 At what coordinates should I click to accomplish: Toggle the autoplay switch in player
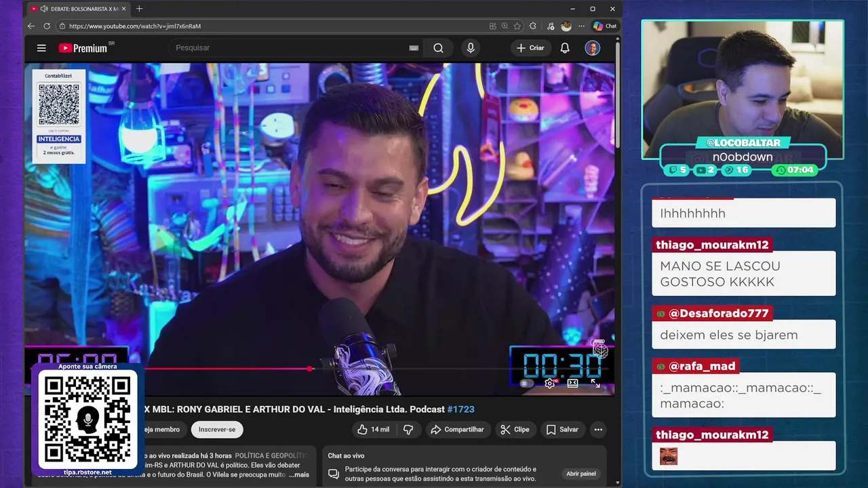click(525, 383)
